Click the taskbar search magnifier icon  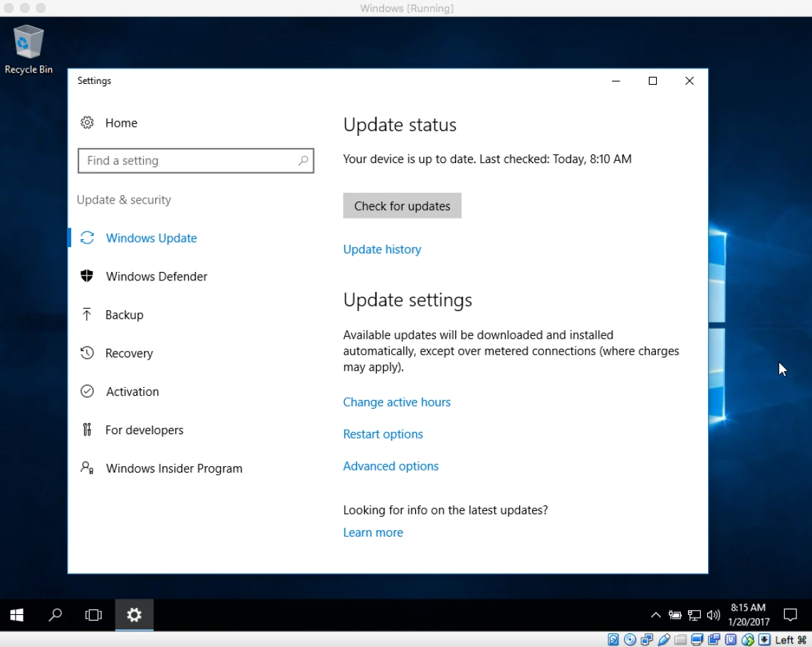55,615
